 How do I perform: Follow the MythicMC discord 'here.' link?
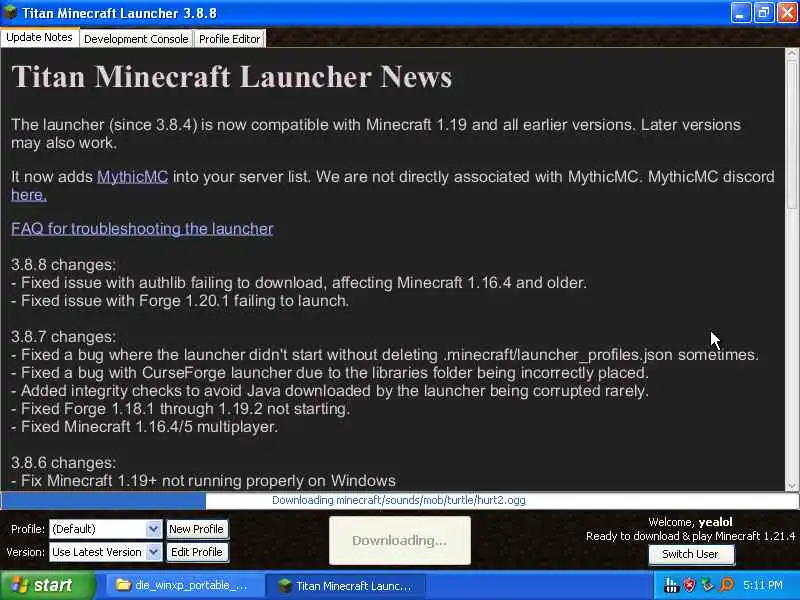(29, 195)
